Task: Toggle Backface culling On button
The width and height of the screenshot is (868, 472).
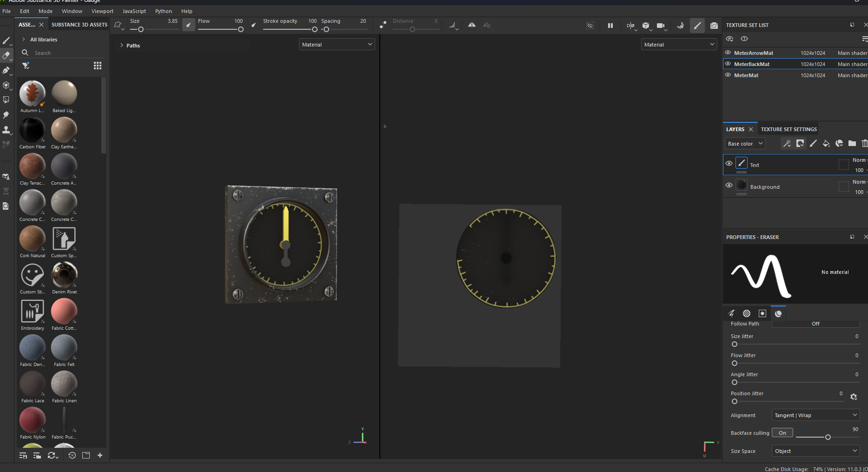Action: tap(782, 433)
